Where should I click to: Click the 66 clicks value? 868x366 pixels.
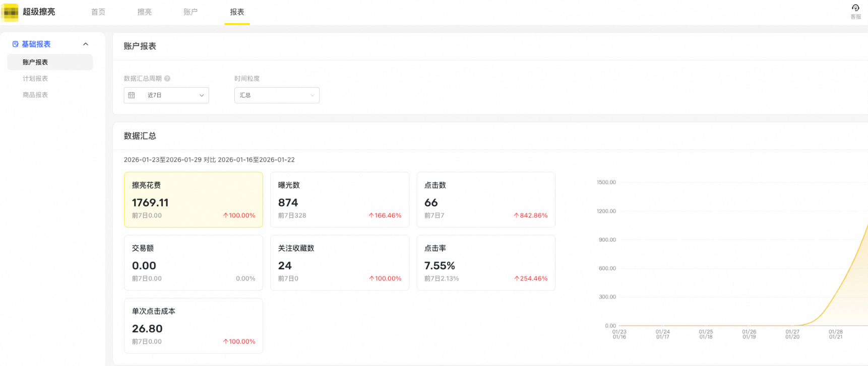click(x=431, y=202)
